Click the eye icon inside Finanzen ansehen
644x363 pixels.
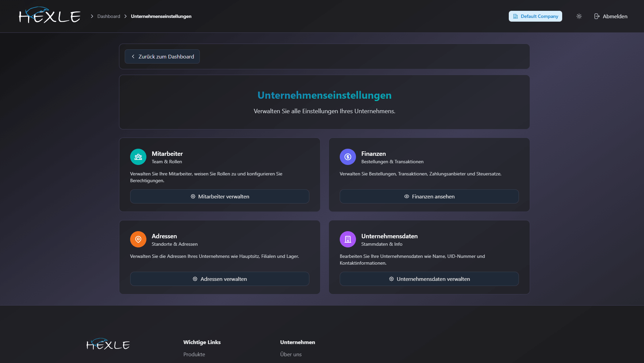point(407,196)
